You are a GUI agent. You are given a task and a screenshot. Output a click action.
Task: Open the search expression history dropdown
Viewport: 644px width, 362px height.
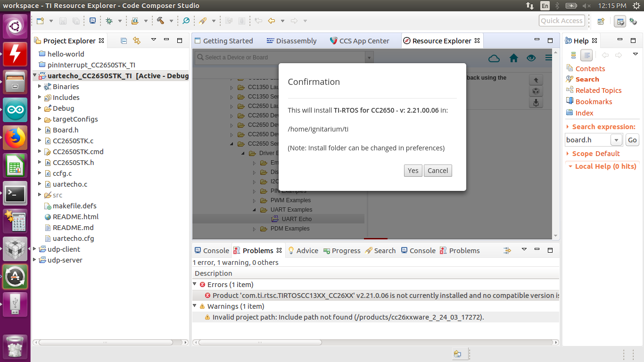[616, 140]
